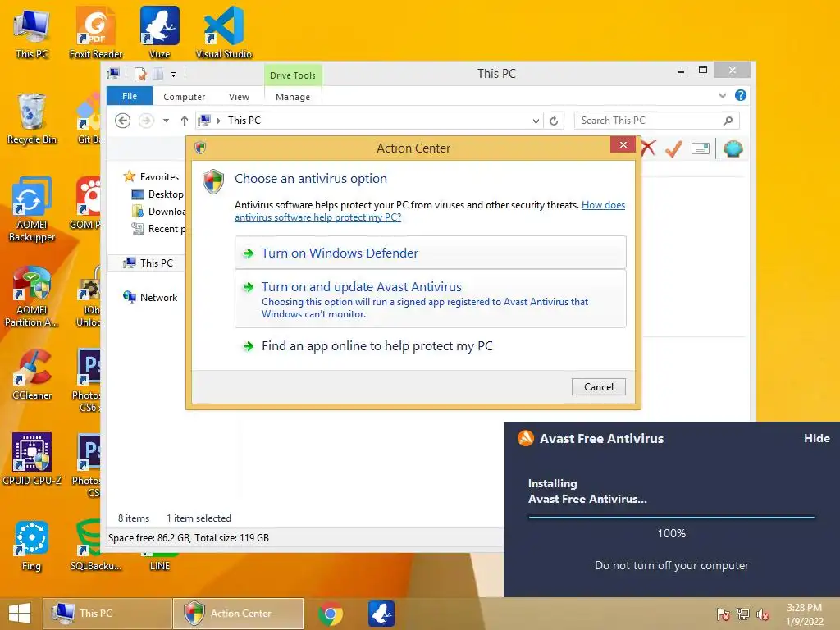Open the File menu in Explorer
Image resolution: width=840 pixels, height=630 pixels.
pyautogui.click(x=130, y=96)
